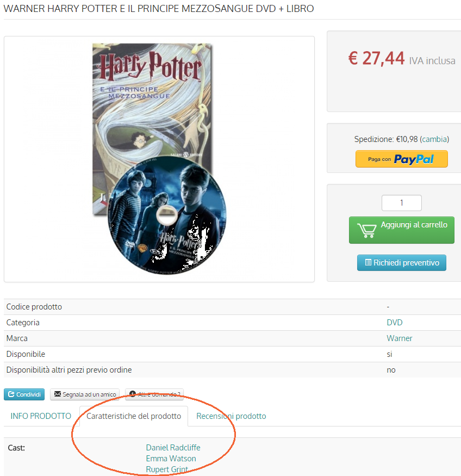Image resolution: width=461 pixels, height=476 pixels.
Task: Click the PayPal logo on the yellow button
Action: 414,159
